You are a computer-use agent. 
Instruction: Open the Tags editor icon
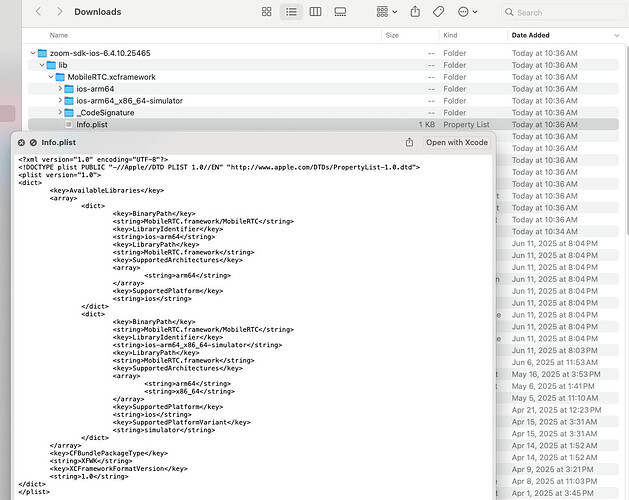click(438, 12)
